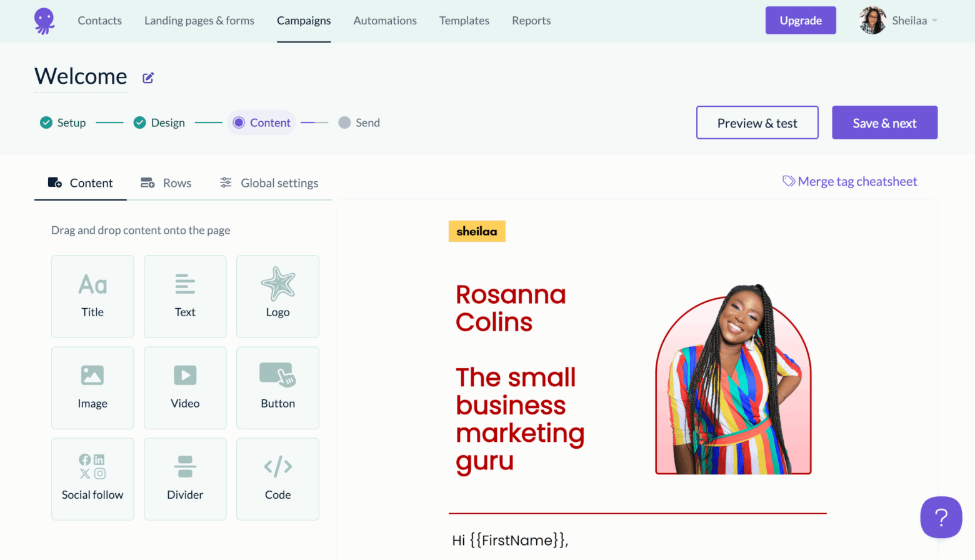
Task: Select the Social follow content block
Action: [x=92, y=479]
